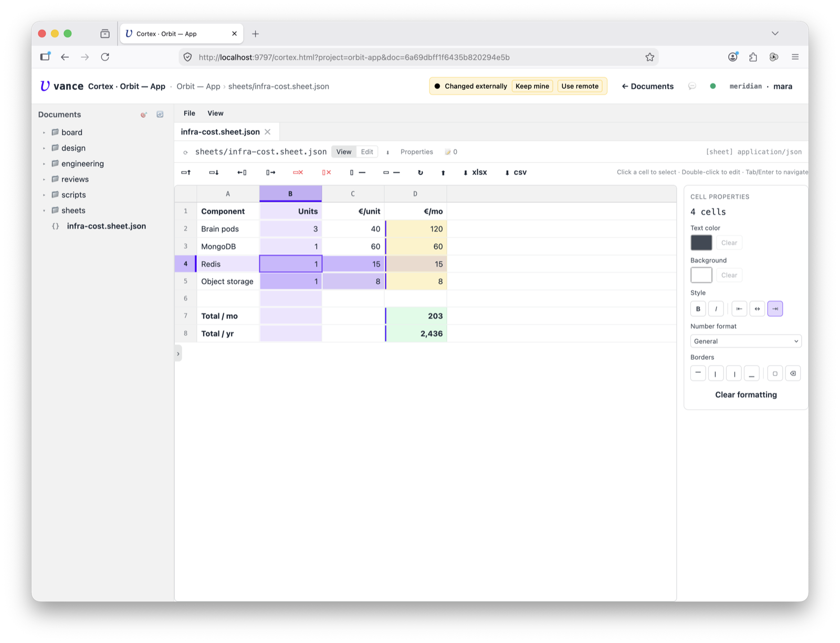The width and height of the screenshot is (840, 643).
Task: Insert a row above using the toolbar
Action: click(x=186, y=172)
